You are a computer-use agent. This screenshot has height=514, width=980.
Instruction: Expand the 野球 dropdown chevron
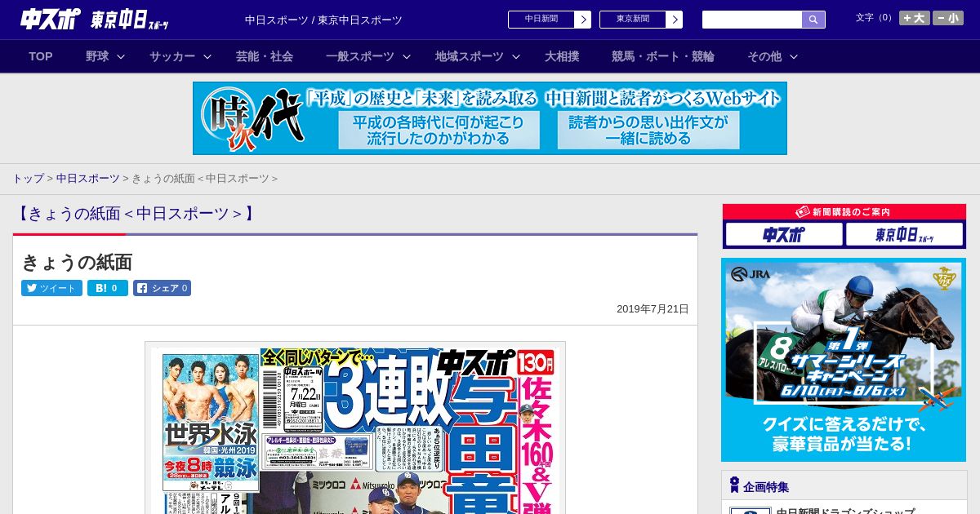pos(121,57)
